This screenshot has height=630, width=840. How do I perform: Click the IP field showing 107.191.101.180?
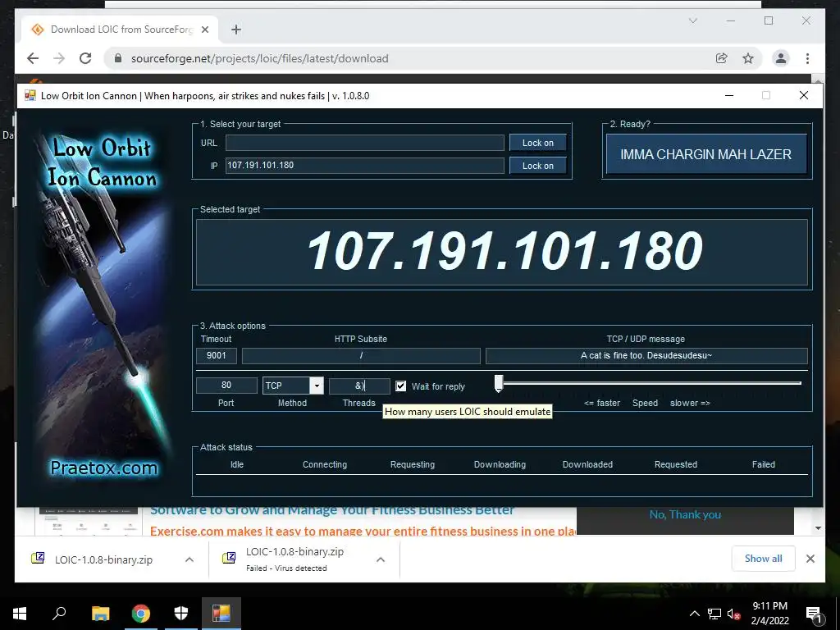point(365,165)
